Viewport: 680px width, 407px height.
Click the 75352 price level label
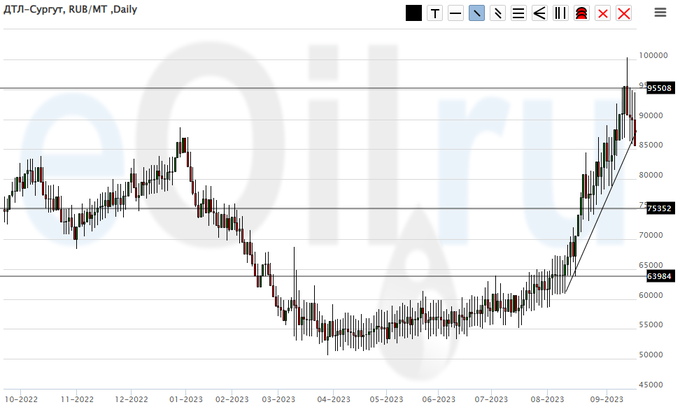659,208
